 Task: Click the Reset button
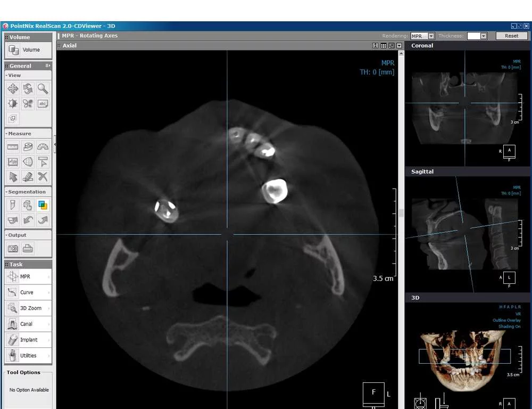512,36
